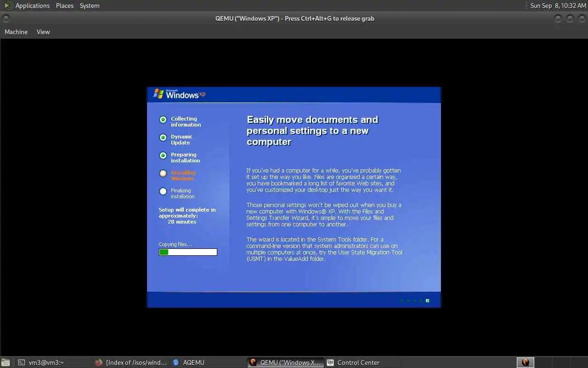The width and height of the screenshot is (588, 368).
Task: Click the Copying files progress bar
Action: click(188, 252)
